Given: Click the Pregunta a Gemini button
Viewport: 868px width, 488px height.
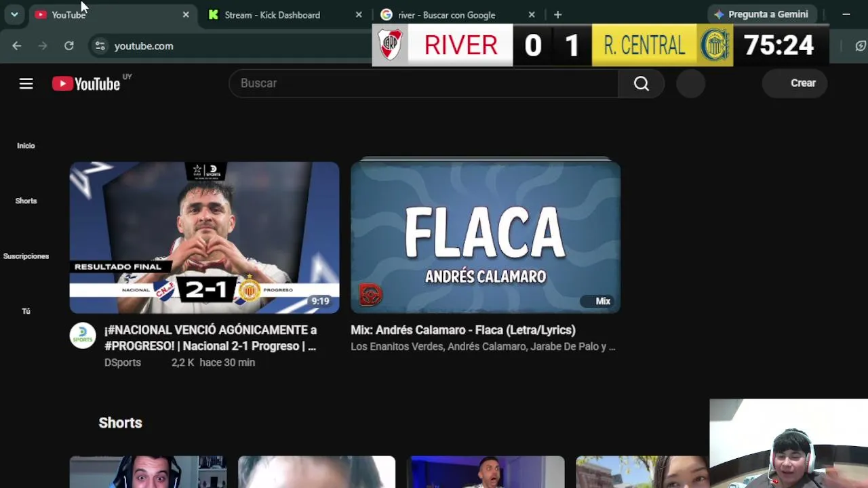Looking at the screenshot, I should point(762,14).
